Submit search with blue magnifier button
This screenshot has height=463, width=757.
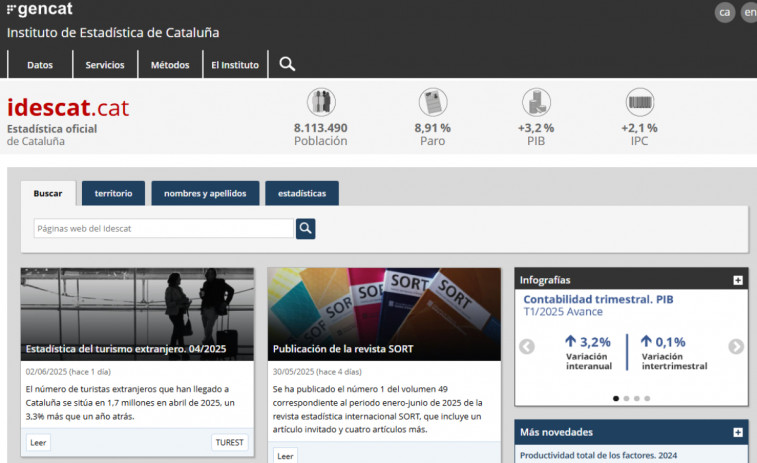306,228
